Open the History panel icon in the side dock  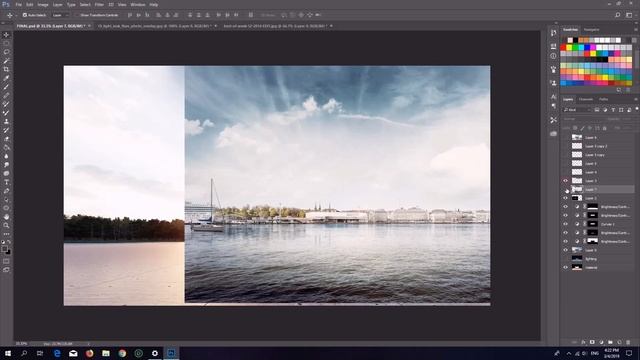(x=553, y=33)
